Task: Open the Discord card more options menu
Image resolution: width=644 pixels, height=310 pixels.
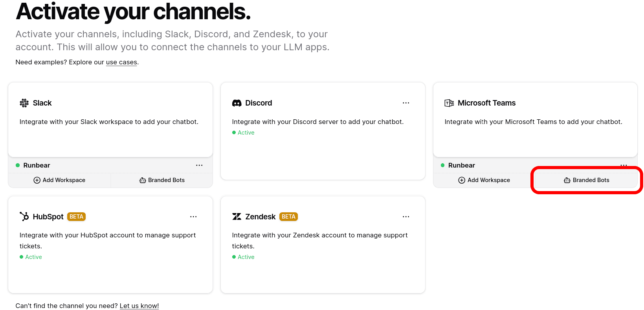Action: [406, 103]
